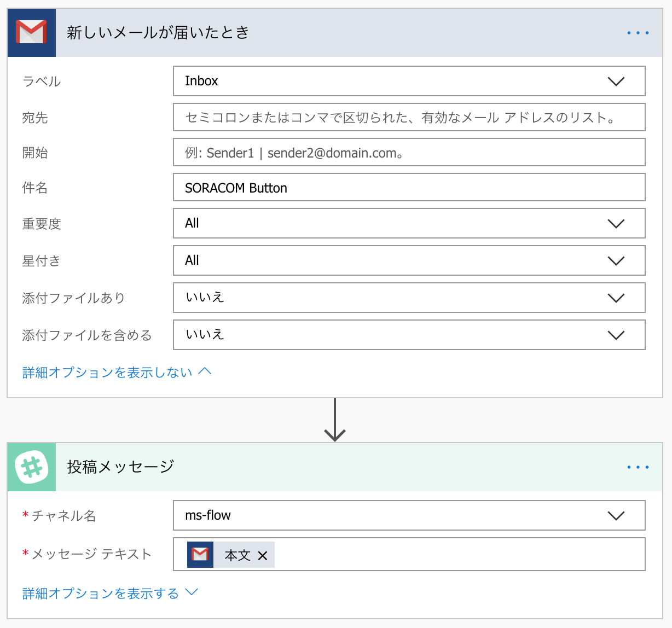
Task: Open the menu via ellipsis on the Slack action
Action: pos(637,467)
